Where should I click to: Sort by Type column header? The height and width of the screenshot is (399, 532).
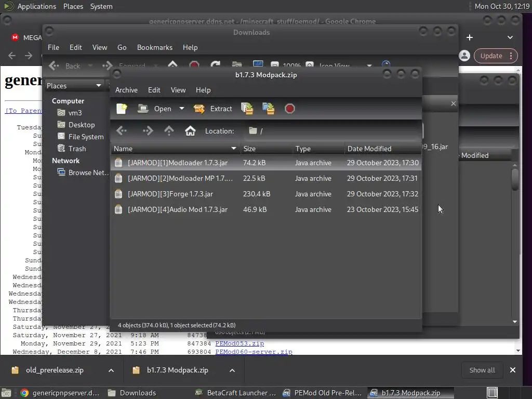click(318, 149)
